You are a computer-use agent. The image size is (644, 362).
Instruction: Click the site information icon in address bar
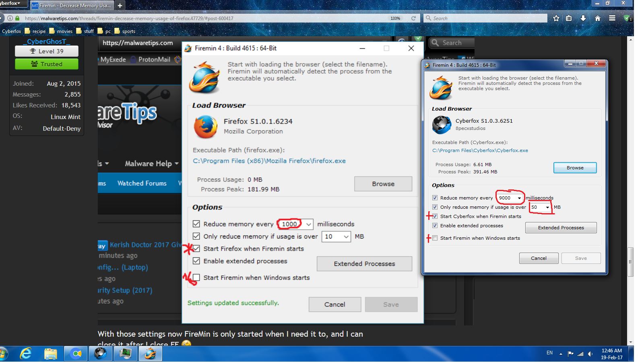point(10,18)
